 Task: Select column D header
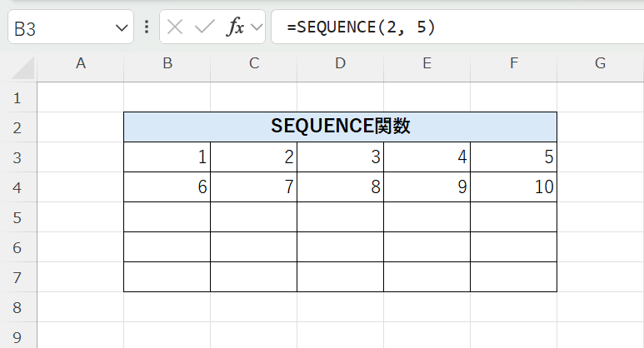340,63
